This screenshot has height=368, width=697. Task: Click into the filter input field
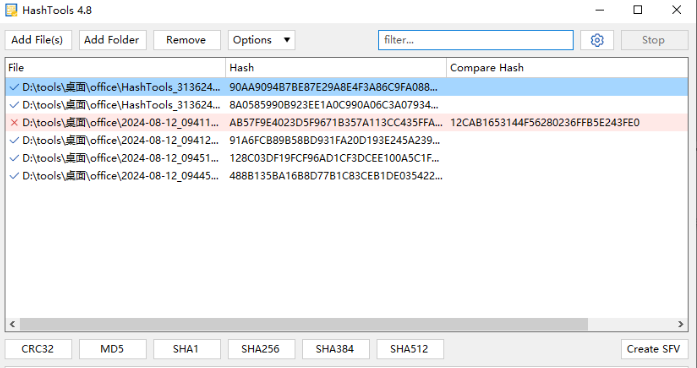click(476, 40)
